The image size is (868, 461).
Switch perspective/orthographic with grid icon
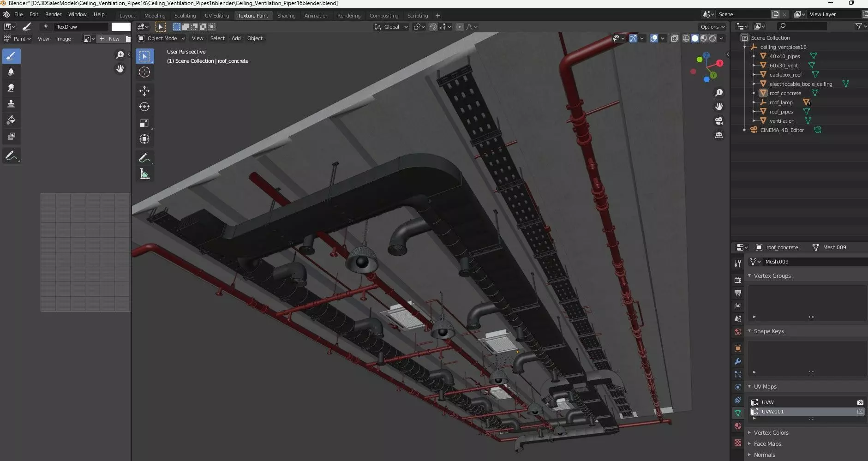[x=719, y=135]
